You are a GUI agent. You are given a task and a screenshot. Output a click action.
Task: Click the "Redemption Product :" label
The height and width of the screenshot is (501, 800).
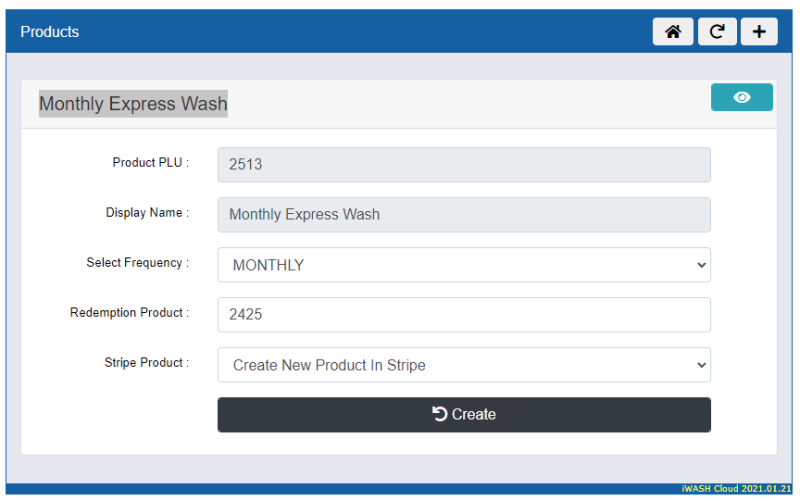click(x=129, y=313)
